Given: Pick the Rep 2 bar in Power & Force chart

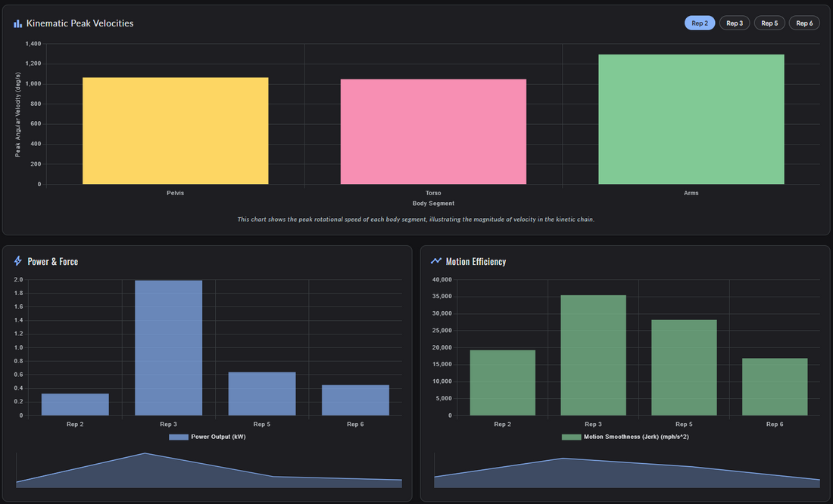Looking at the screenshot, I should tap(75, 405).
